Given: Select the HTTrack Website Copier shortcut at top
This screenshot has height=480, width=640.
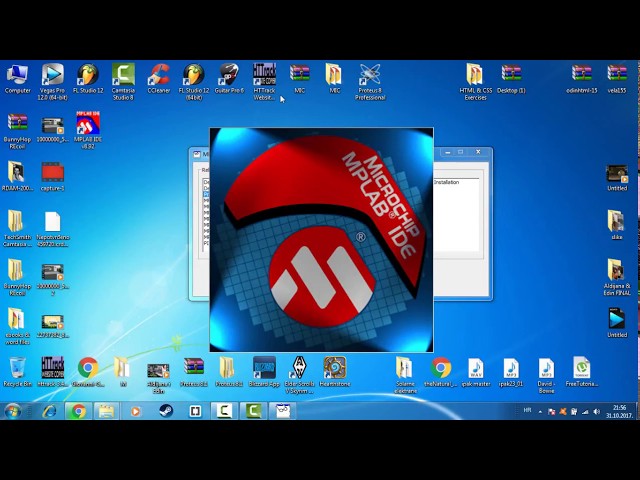Looking at the screenshot, I should click(x=264, y=82).
